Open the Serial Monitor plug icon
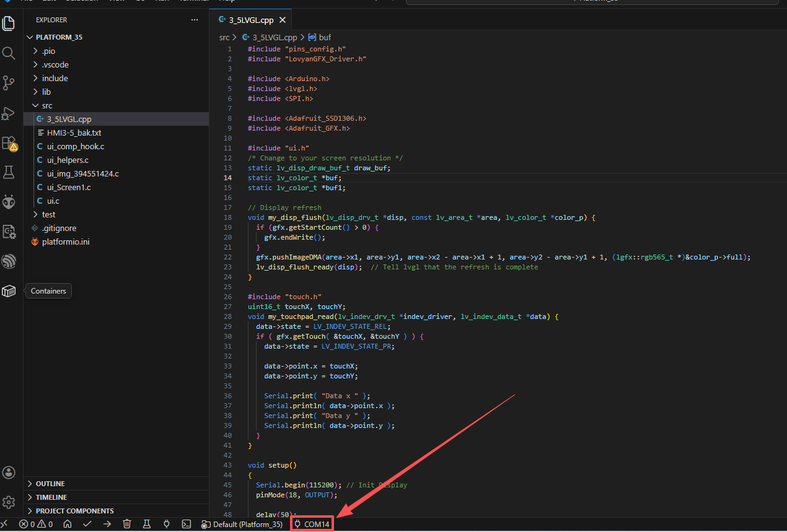Viewport: 787px width, 532px height. (x=167, y=524)
